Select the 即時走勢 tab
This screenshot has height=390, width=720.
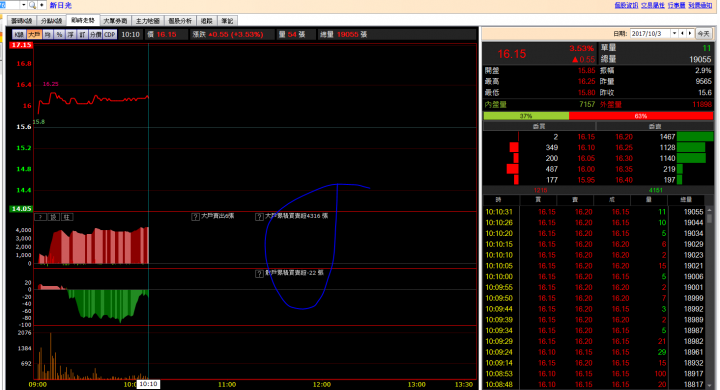coord(83,20)
